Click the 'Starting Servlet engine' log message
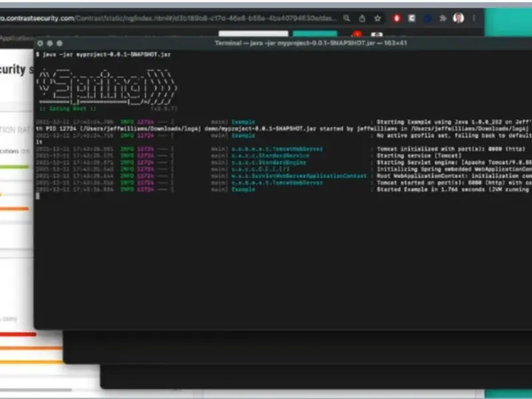Image resolution: width=532 pixels, height=399 pixels. (454, 162)
